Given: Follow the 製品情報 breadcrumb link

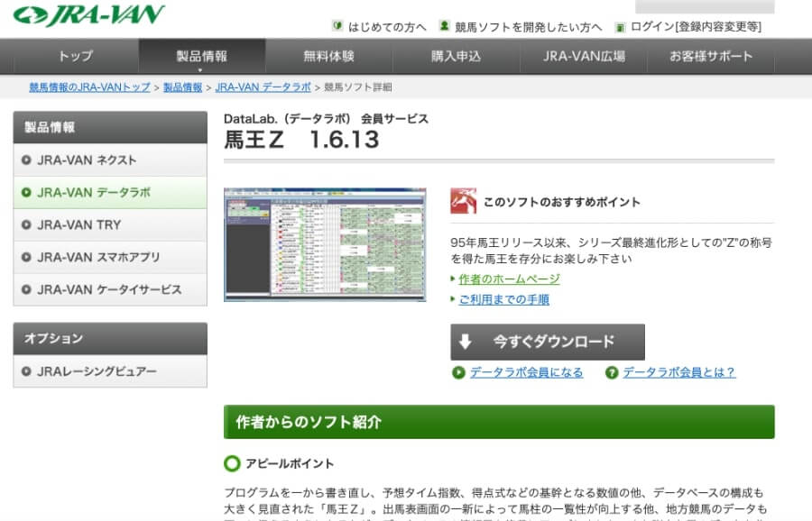Looking at the screenshot, I should (x=183, y=87).
